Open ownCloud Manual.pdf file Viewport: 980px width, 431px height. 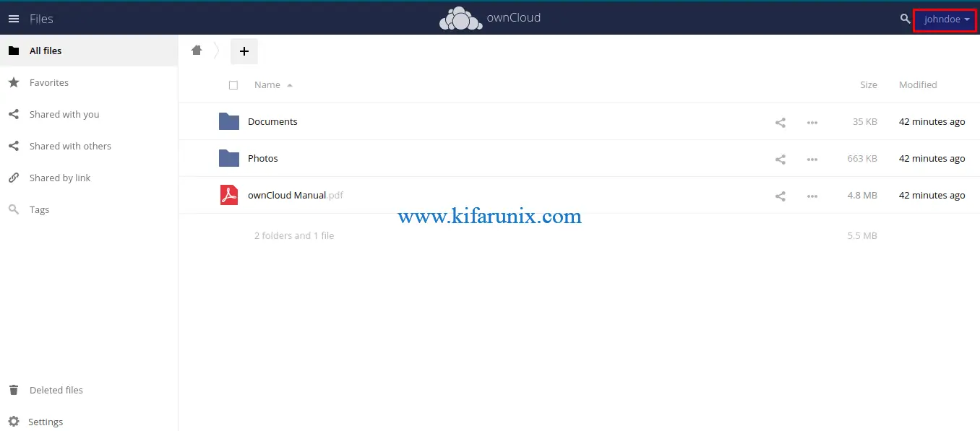pyautogui.click(x=296, y=196)
